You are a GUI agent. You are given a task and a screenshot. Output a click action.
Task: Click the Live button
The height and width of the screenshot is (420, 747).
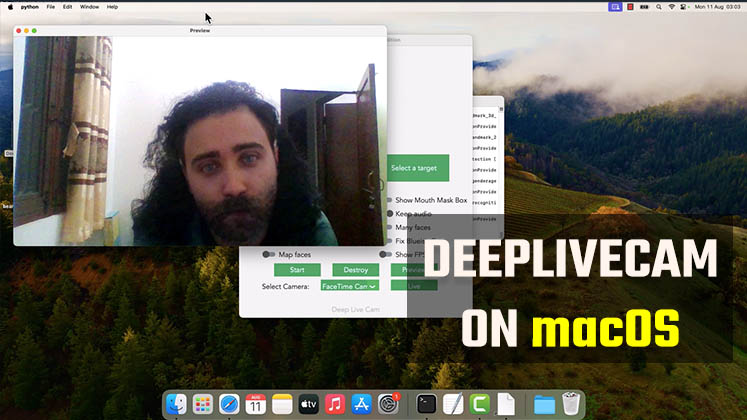(414, 286)
